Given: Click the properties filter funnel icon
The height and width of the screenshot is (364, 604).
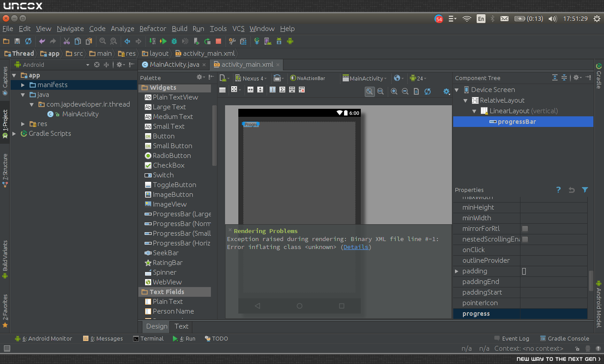Looking at the screenshot, I should click(585, 190).
